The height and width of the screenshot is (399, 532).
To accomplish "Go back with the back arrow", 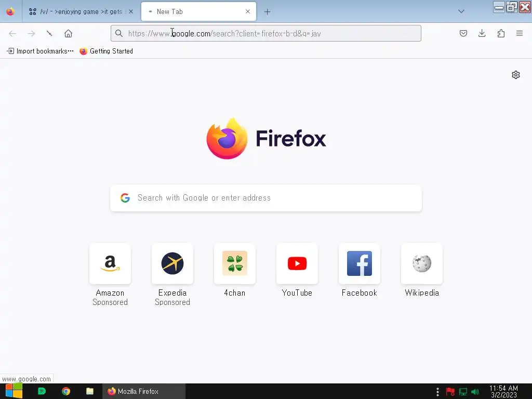I will pyautogui.click(x=12, y=33).
